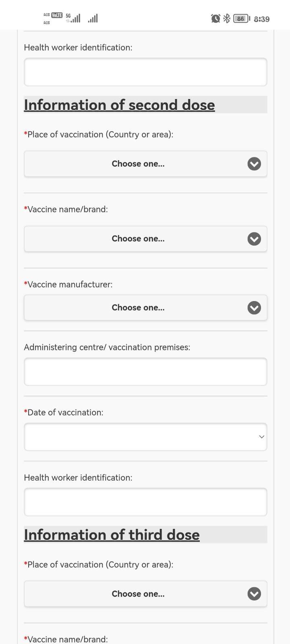Viewport: 290px width, 644px height.
Task: Tap the Information of second dose heading
Action: click(119, 105)
